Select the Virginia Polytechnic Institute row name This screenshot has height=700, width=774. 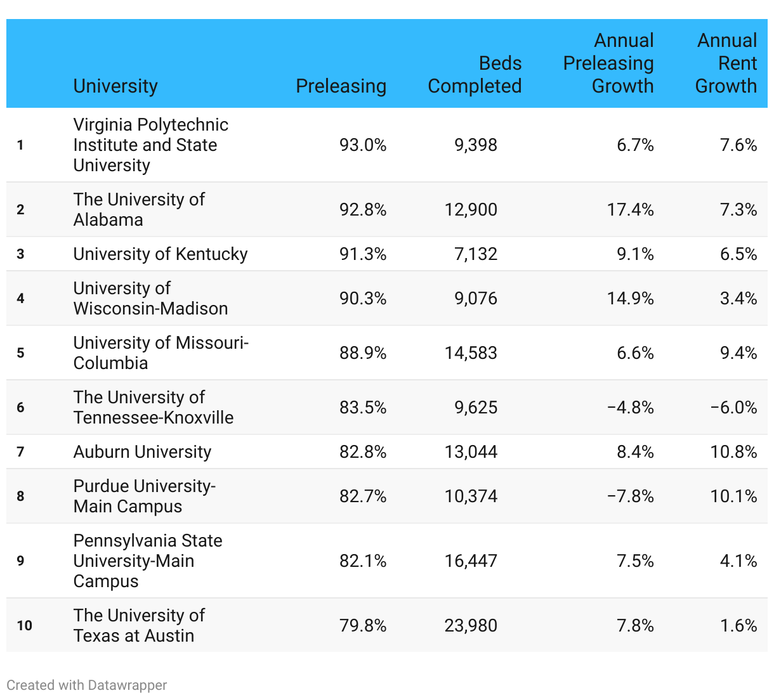[150, 145]
